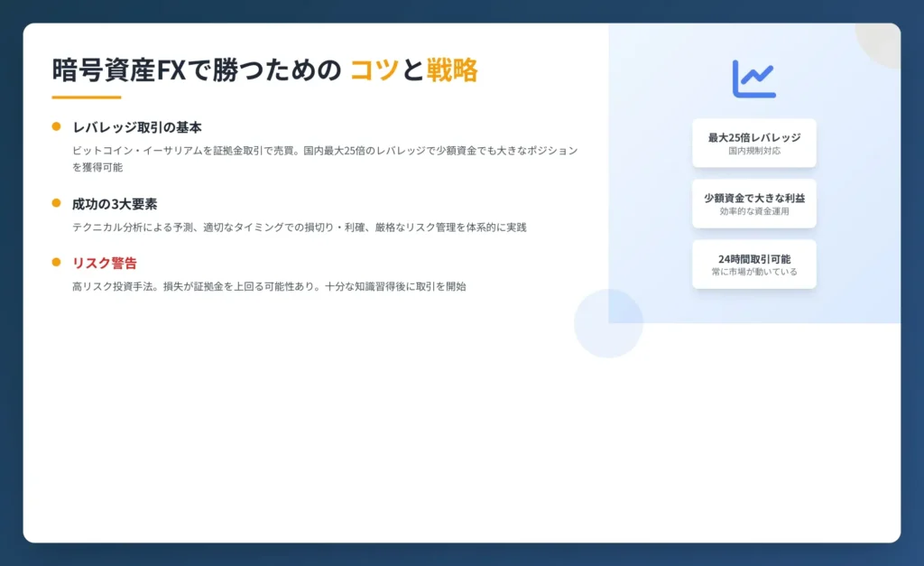This screenshot has width=924, height=566.
Task: Click the blue line chart icon
Action: pos(753,79)
